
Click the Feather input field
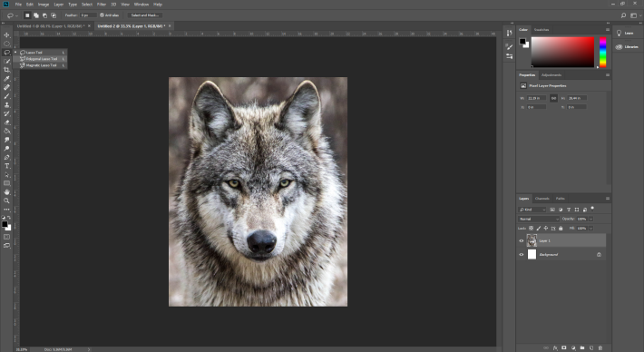click(88, 15)
